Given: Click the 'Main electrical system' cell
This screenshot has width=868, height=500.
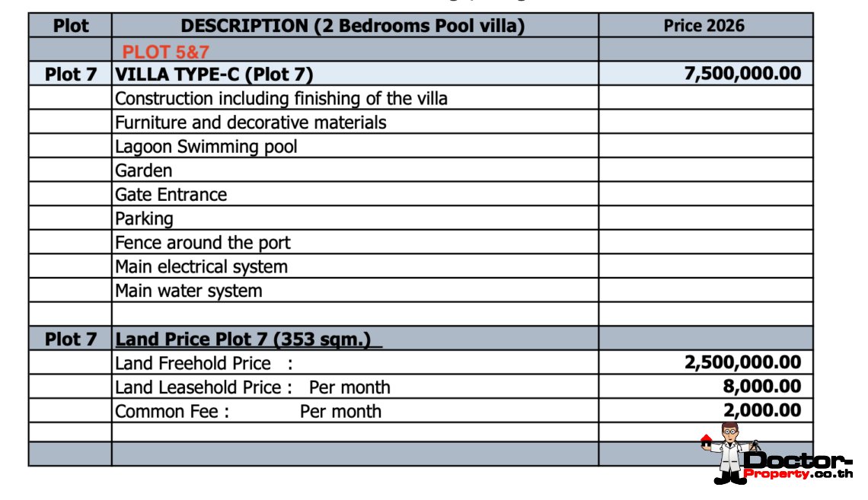Looking at the screenshot, I should (x=202, y=267).
